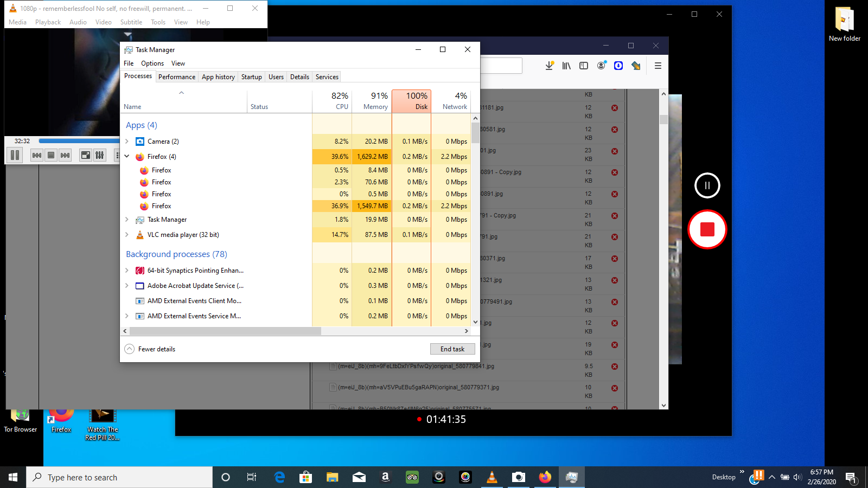The width and height of the screenshot is (868, 488).
Task: Toggle Firefox sidebar icon
Action: pyautogui.click(x=584, y=66)
